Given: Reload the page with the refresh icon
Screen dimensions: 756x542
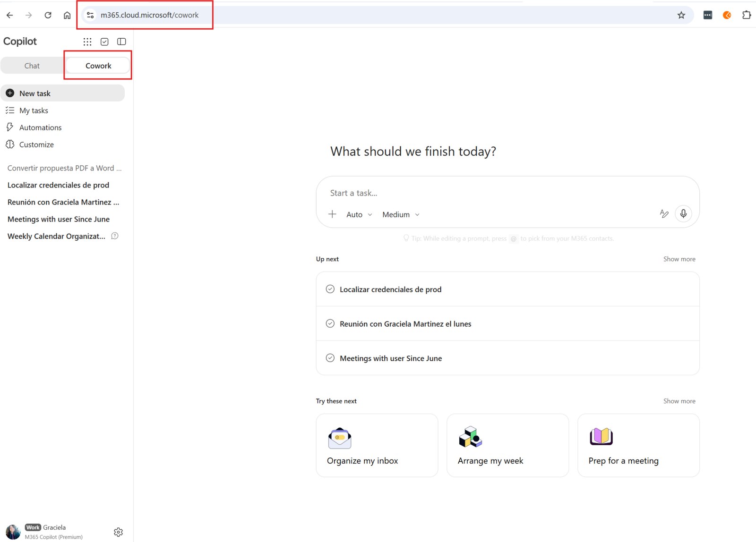Looking at the screenshot, I should pos(48,15).
